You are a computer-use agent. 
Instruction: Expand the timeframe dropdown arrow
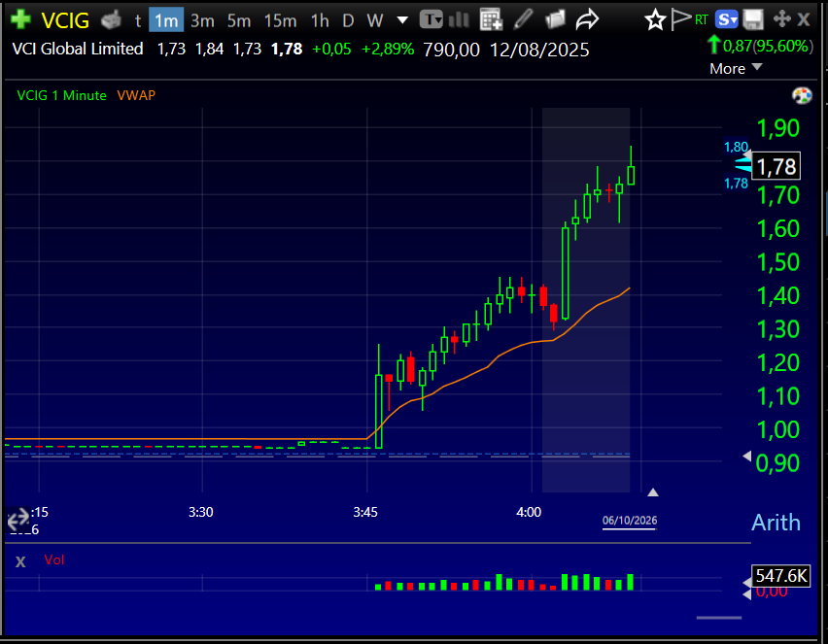pos(402,20)
